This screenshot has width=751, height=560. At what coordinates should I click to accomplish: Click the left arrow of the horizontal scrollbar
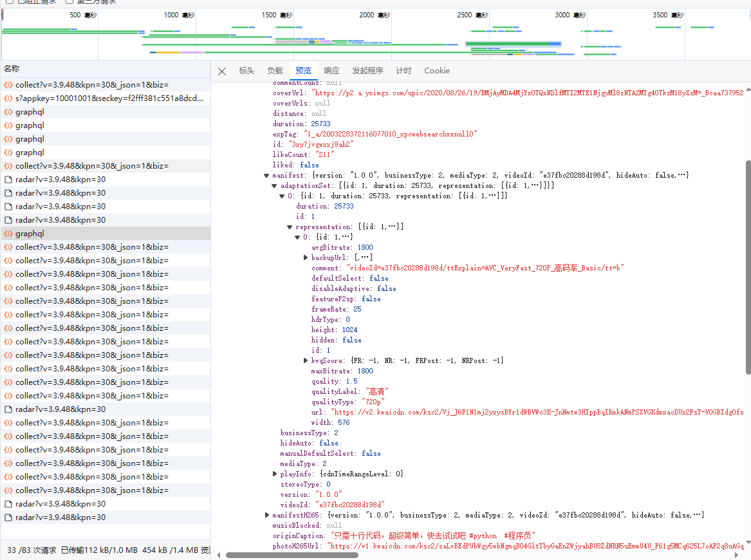[219, 555]
